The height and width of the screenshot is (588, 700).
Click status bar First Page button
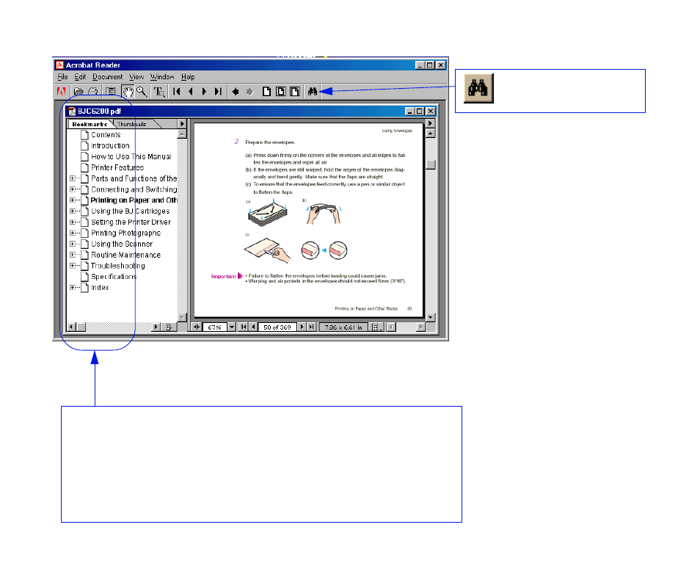point(244,327)
